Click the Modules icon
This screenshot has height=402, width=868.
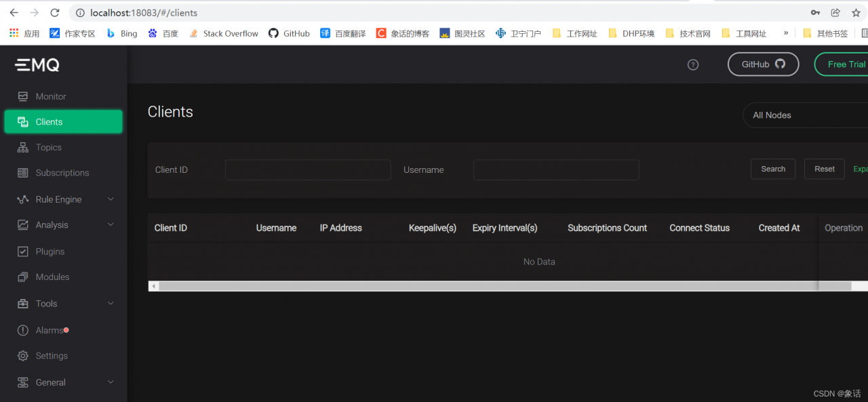pyautogui.click(x=23, y=277)
